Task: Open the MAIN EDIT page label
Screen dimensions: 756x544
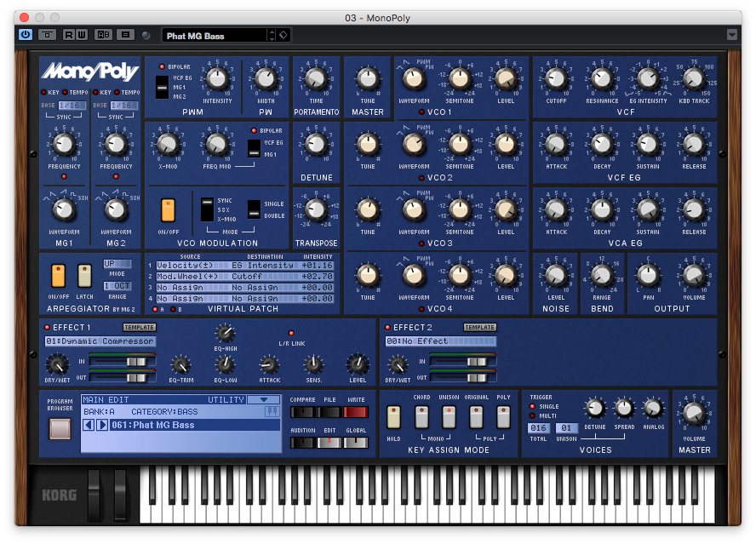Action: coord(106,400)
